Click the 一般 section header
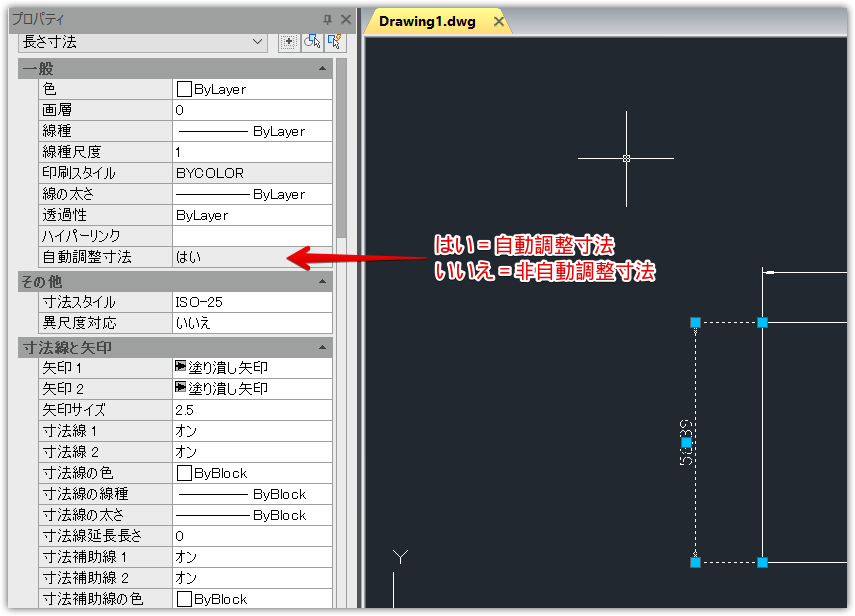 175,69
